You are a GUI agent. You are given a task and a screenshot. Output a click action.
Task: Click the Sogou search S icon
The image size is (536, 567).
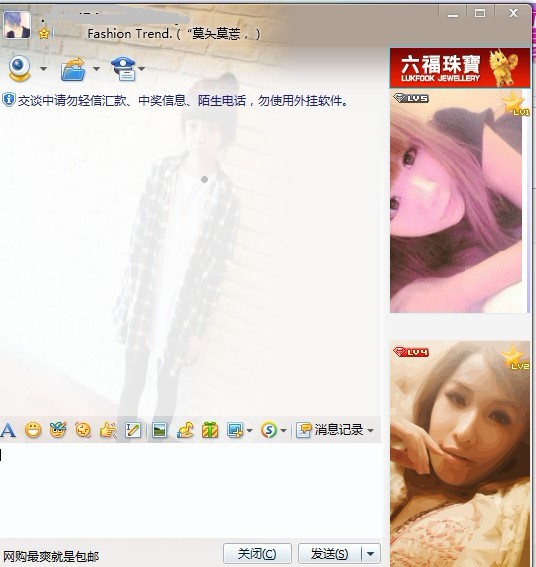pyautogui.click(x=269, y=430)
